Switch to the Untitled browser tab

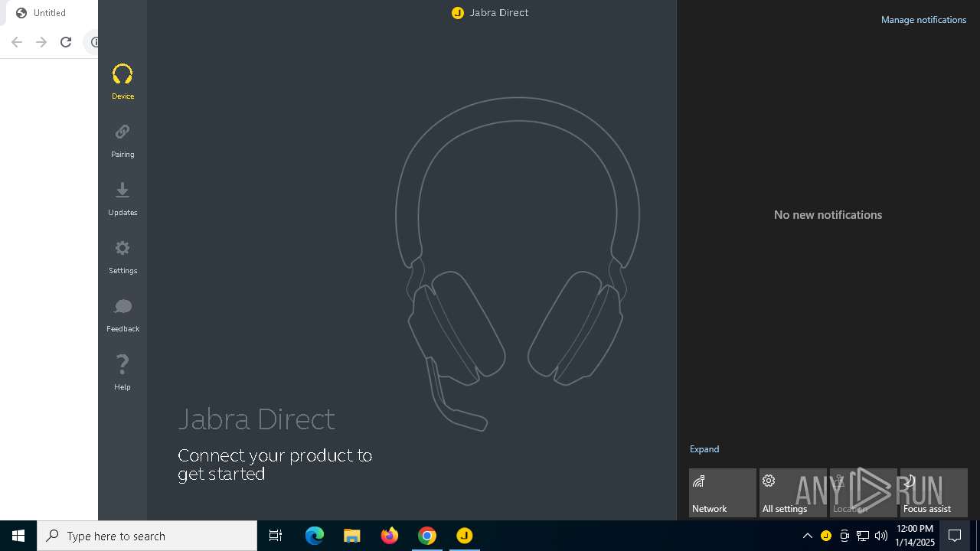[49, 13]
